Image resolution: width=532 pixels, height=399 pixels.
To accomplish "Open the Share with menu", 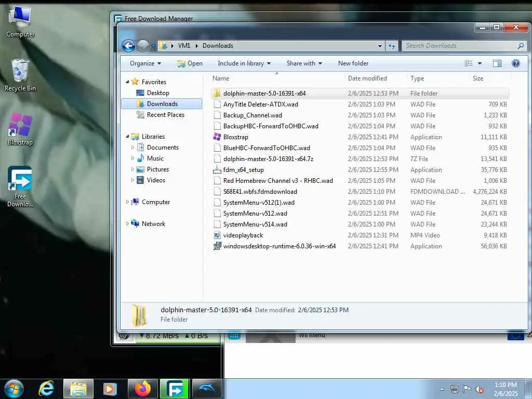I will [x=304, y=63].
